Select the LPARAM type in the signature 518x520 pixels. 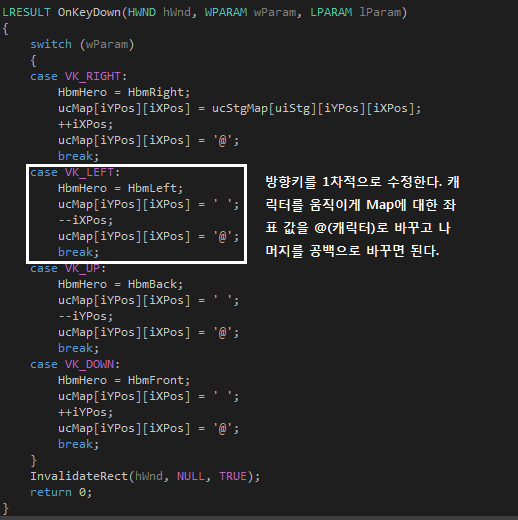click(331, 12)
